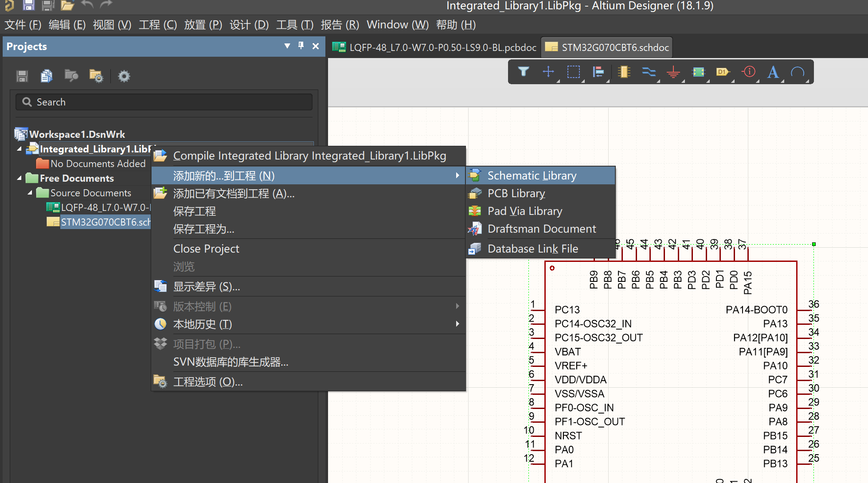868x483 pixels.
Task: Select the Place Wire tool
Action: pyautogui.click(x=649, y=71)
